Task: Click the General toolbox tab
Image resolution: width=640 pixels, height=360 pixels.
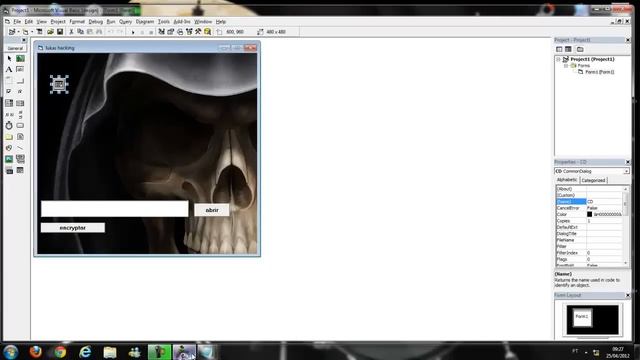Action: click(x=16, y=48)
